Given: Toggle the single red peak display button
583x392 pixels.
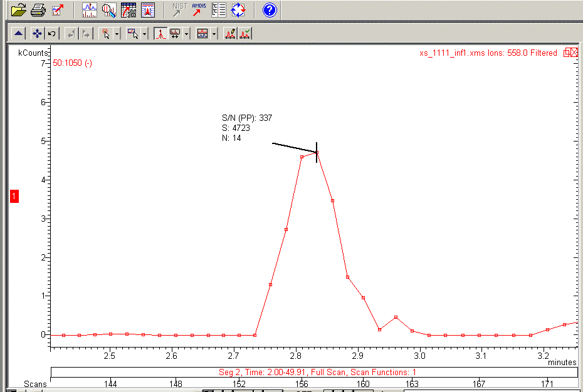Looking at the screenshot, I should coord(160,34).
